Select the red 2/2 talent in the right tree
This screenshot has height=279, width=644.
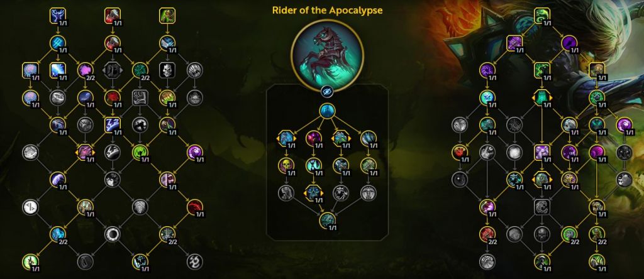[x=487, y=234]
